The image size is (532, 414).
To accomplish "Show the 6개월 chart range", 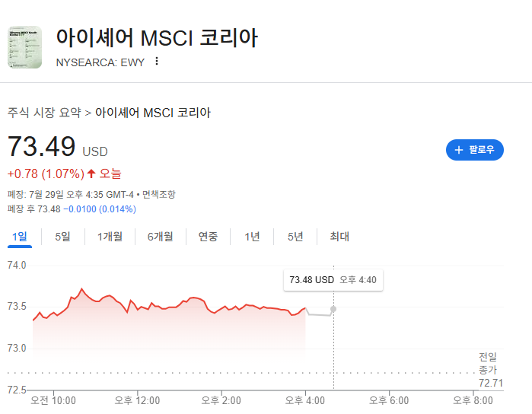I will (x=160, y=237).
